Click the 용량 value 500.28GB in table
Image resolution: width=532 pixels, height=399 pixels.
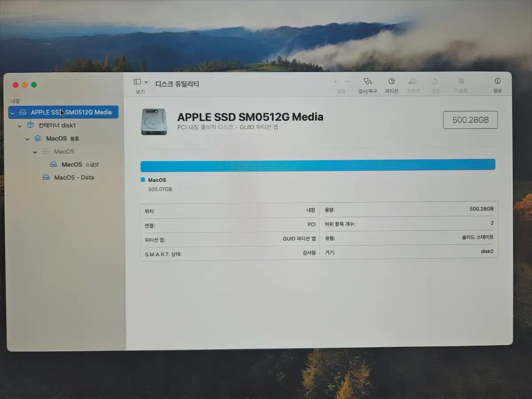click(x=481, y=209)
